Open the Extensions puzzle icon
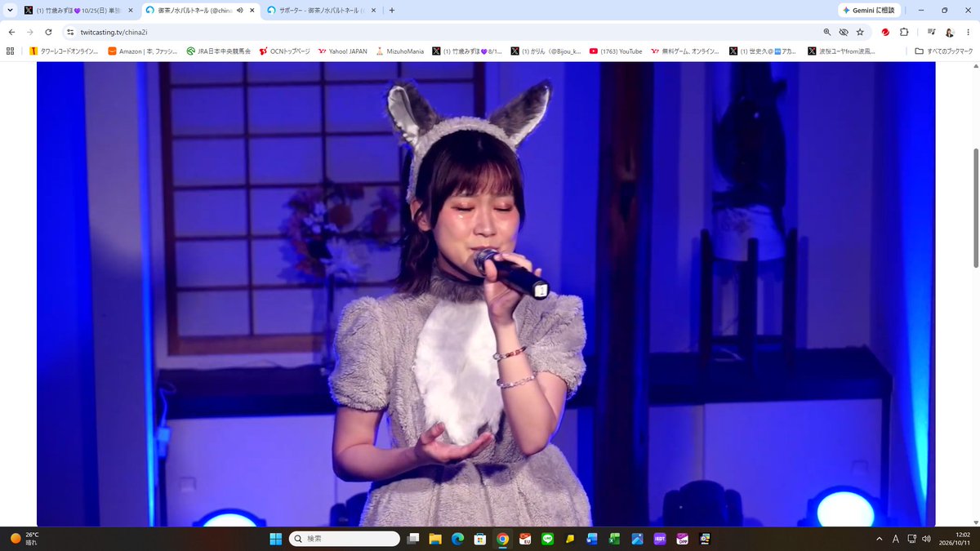Screen dimensions: 980x551 coord(904,32)
